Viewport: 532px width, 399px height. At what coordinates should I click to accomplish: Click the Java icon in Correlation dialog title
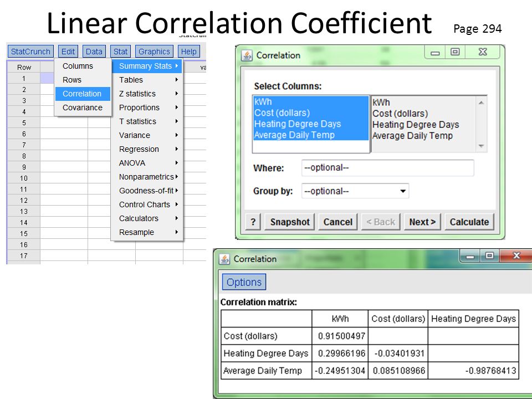(x=247, y=55)
